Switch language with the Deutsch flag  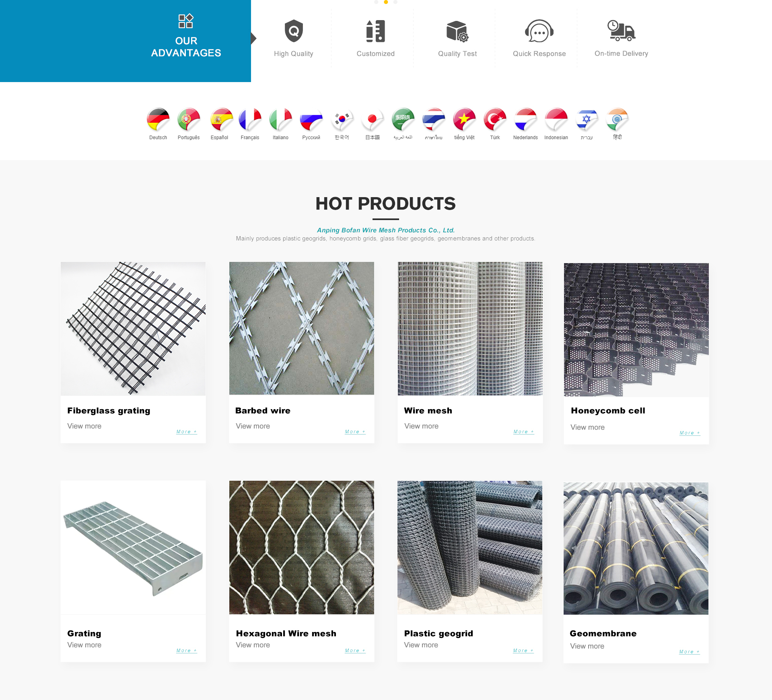pos(158,119)
